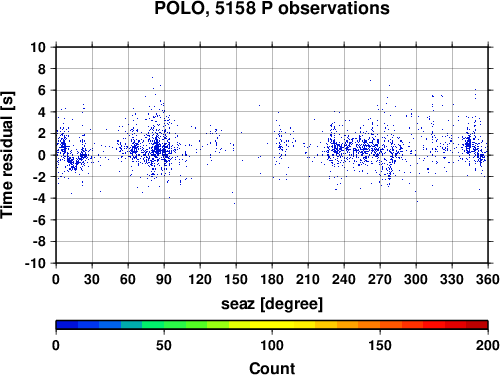This screenshot has width=500, height=375.
Task: Click the orange section near colorbar value 150
Action: pos(380,325)
